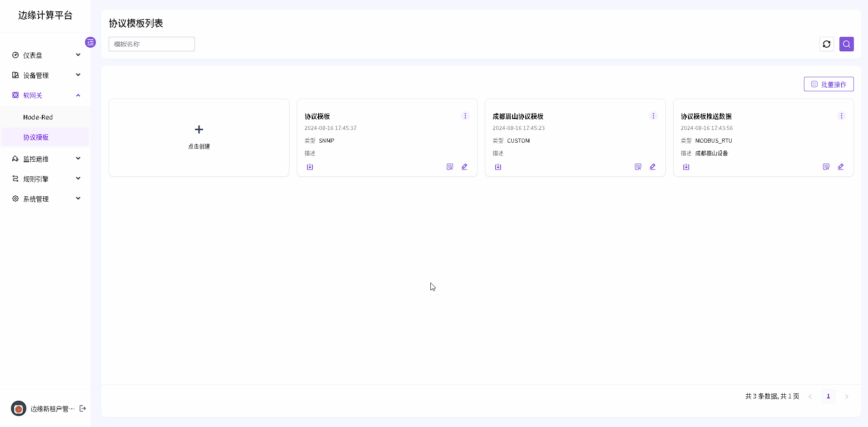Select the 协议模板 submenu item

click(36, 137)
